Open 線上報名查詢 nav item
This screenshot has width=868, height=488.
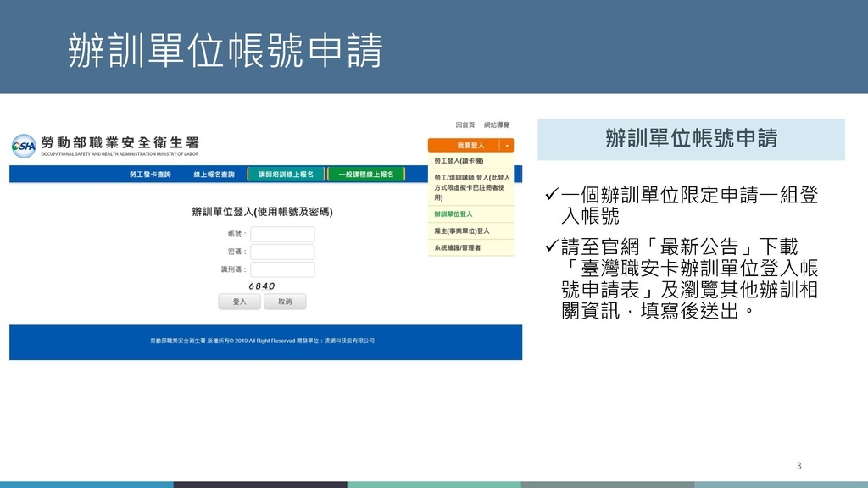coord(214,175)
